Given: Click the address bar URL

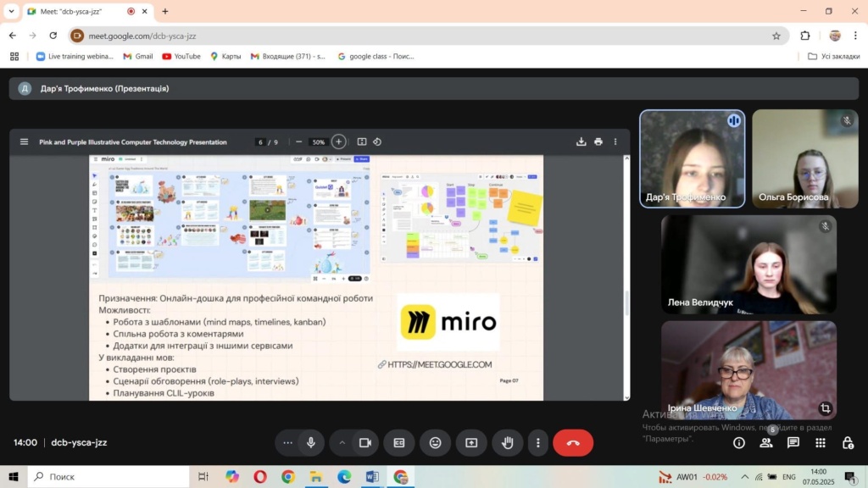Looking at the screenshot, I should [x=142, y=36].
